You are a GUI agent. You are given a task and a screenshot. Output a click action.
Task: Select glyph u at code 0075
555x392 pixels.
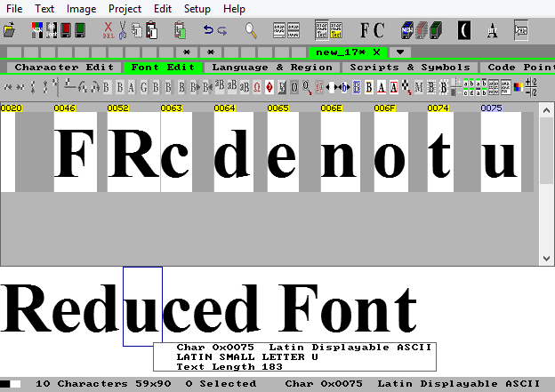[501, 152]
